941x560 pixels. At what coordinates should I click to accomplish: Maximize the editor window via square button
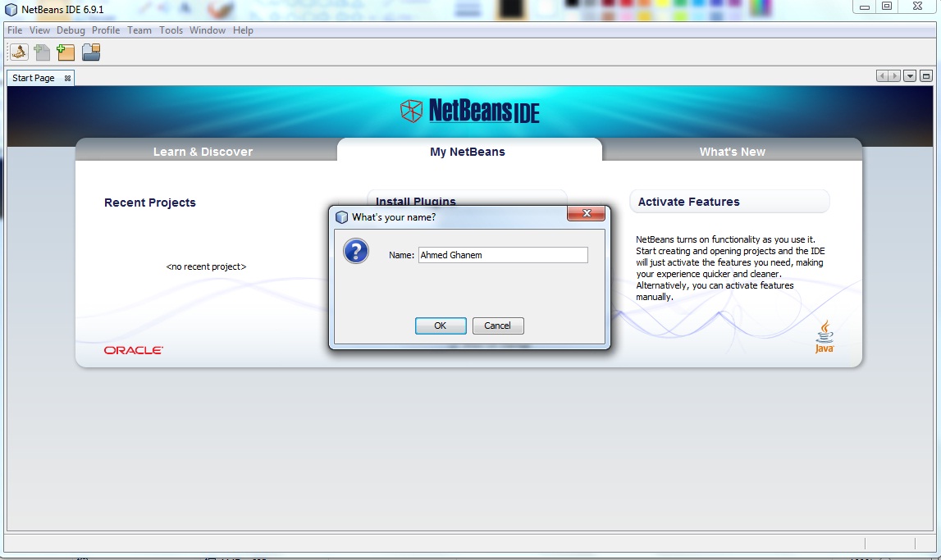[926, 76]
